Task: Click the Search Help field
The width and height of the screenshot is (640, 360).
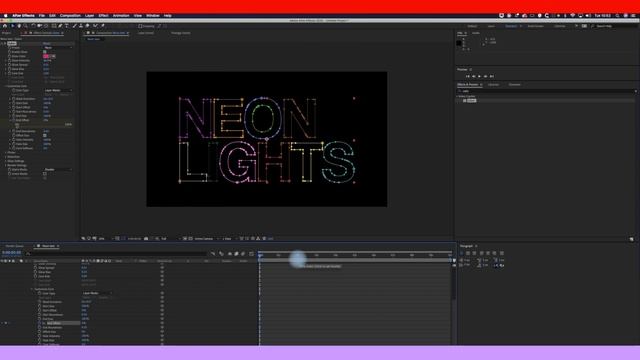Action: tap(614, 26)
